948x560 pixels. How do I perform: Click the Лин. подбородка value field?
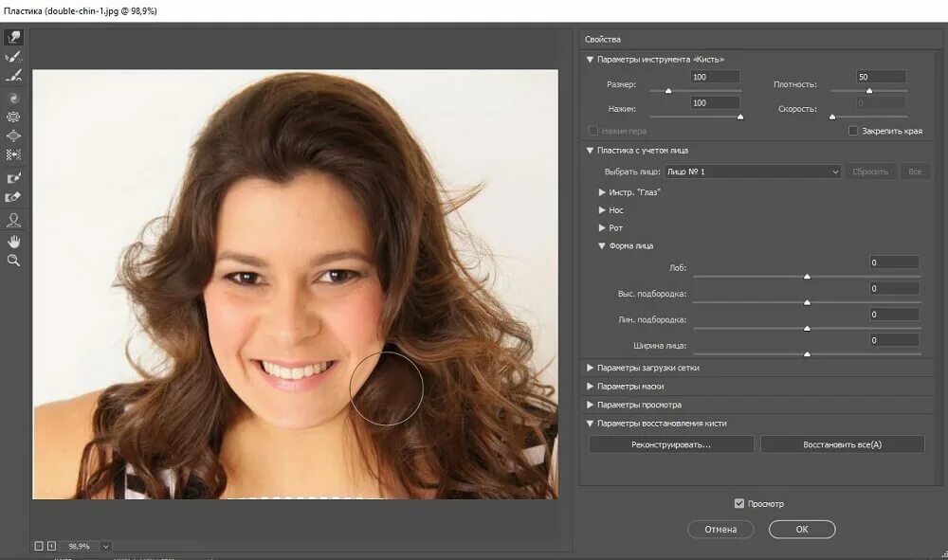[894, 315]
